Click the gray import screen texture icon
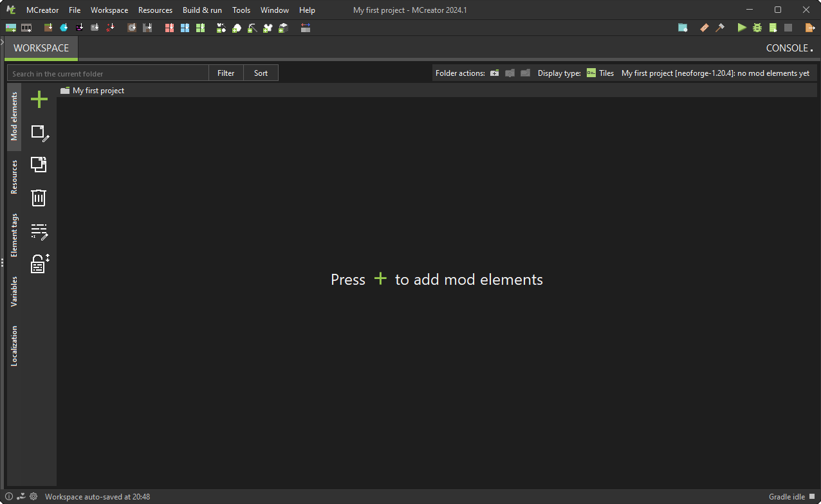Screen dimensions: 821x504 (95, 28)
